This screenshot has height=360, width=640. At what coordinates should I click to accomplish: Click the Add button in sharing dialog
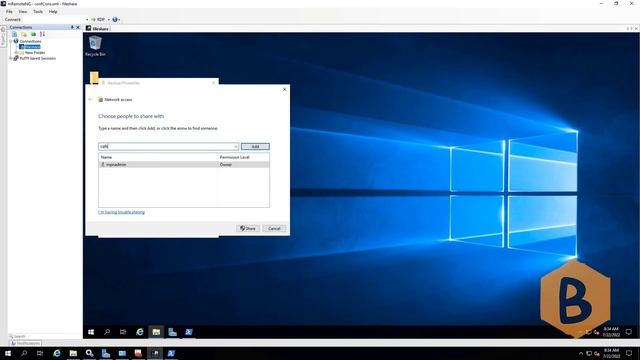tap(255, 147)
